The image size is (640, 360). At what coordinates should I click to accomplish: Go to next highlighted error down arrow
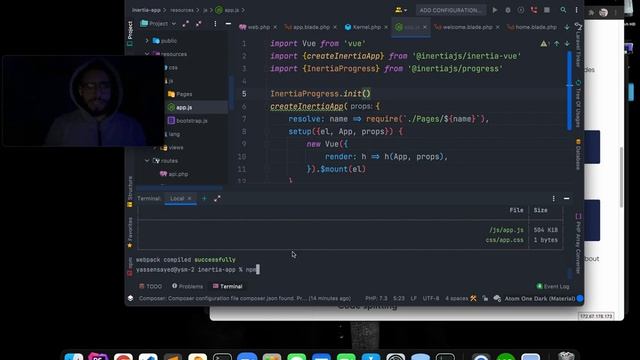567,44
